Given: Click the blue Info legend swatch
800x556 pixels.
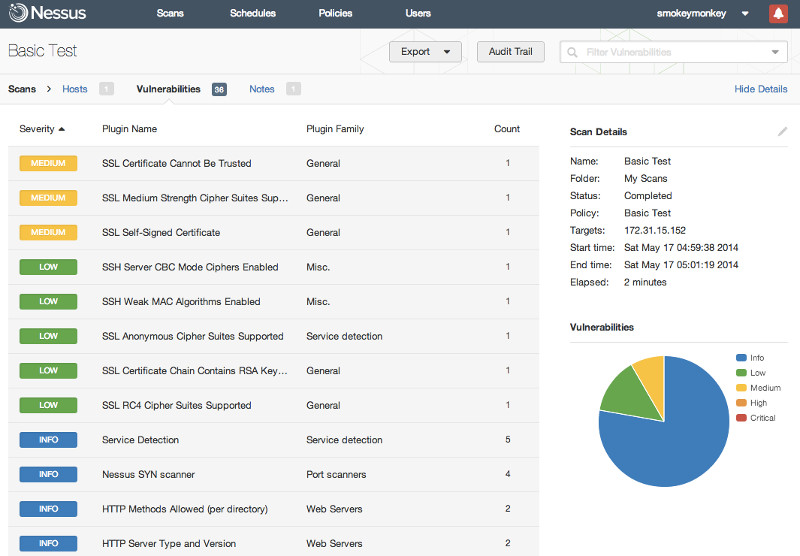Looking at the screenshot, I should pos(741,358).
